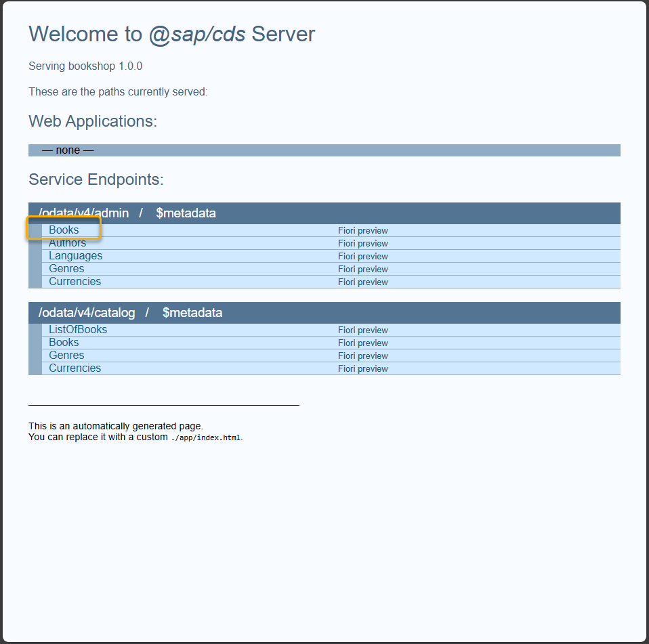Open the Genres entity under admin
649x644 pixels.
tap(66, 268)
